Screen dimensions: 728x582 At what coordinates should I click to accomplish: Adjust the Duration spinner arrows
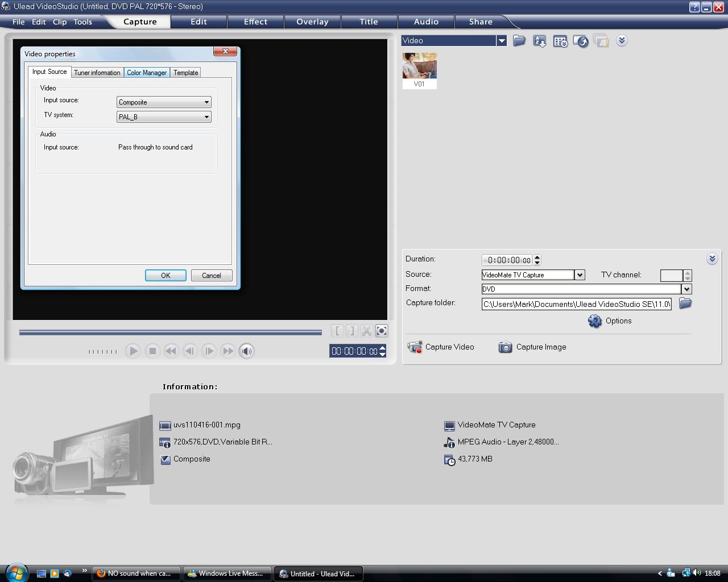pyautogui.click(x=537, y=260)
